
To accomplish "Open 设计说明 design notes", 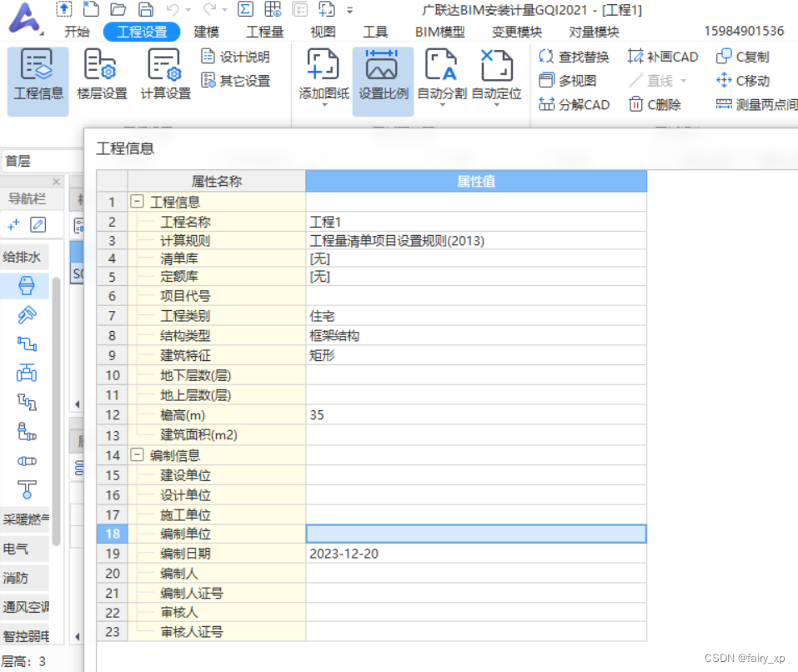I will point(236,57).
